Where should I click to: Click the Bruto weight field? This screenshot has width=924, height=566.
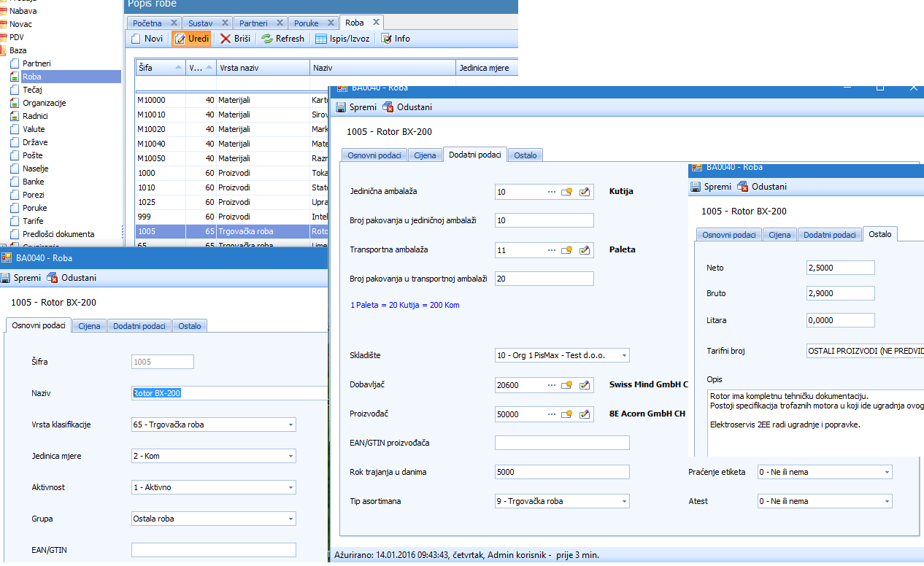click(841, 294)
